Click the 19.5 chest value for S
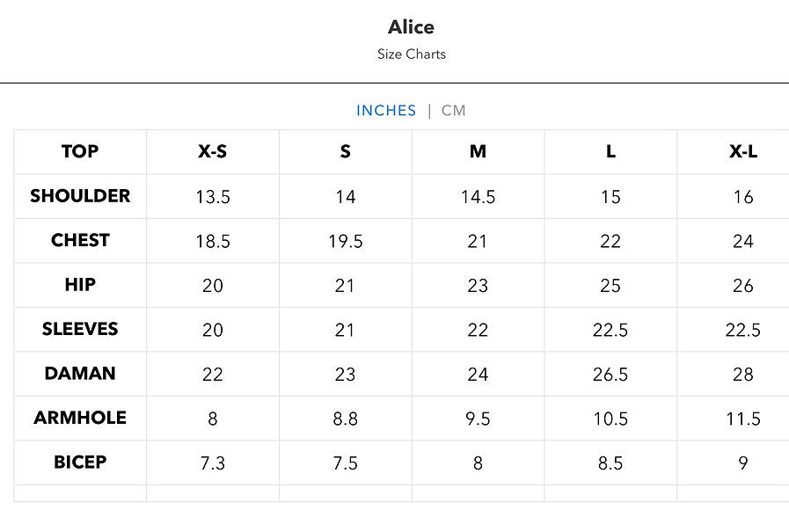 [345, 241]
